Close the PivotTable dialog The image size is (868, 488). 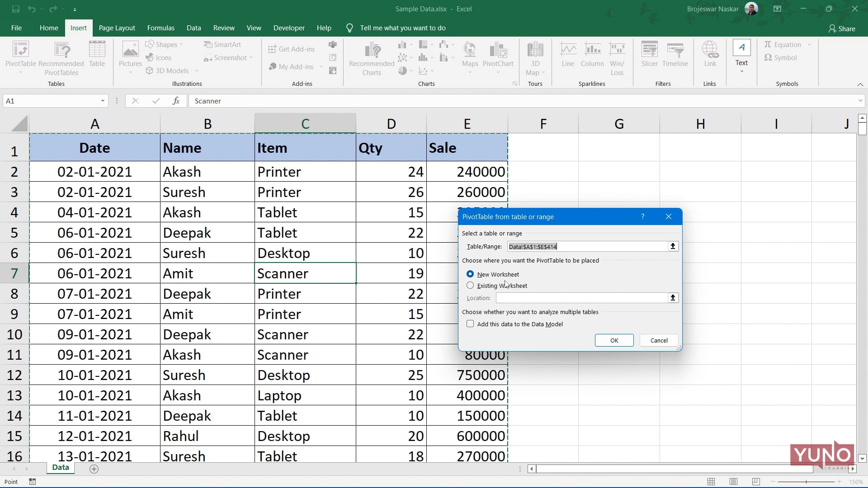668,216
